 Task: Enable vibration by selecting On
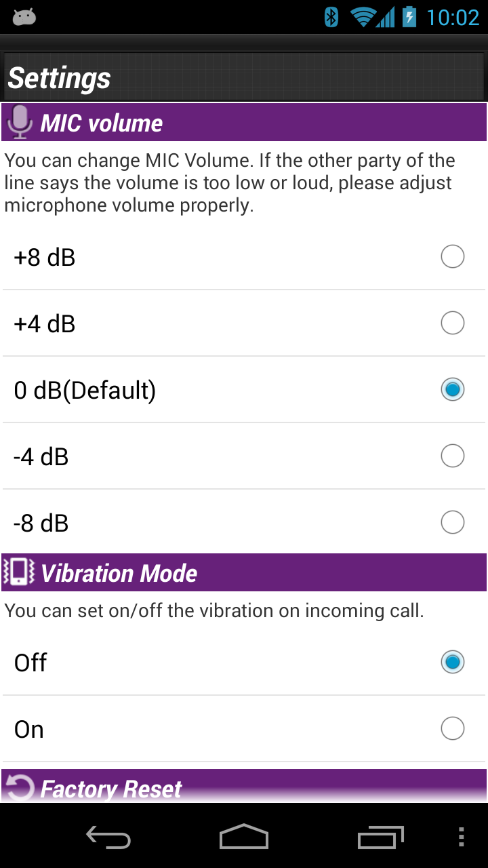point(452,729)
